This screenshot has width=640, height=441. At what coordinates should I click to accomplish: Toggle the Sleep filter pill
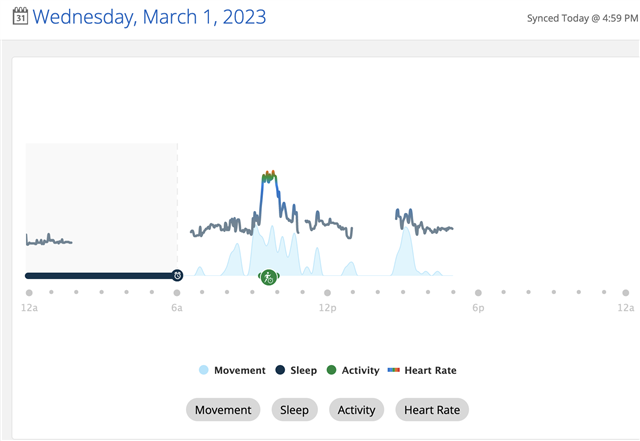click(294, 410)
